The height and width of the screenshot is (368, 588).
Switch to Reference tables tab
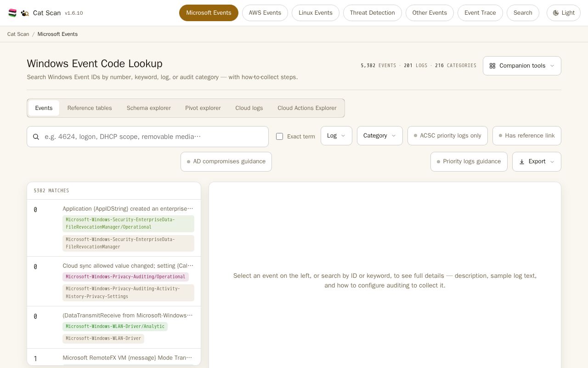90,108
